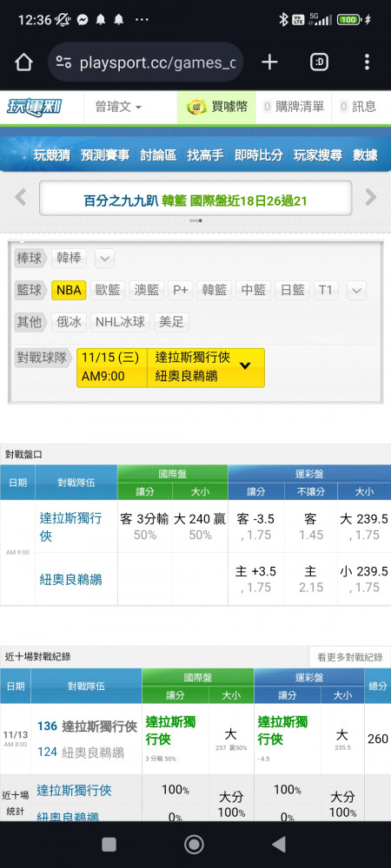The height and width of the screenshot is (868, 391).
Task: Open a new browser tab with plus icon
Action: [x=269, y=62]
